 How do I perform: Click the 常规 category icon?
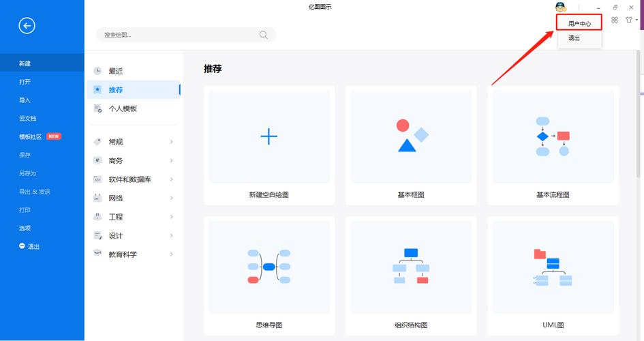(x=97, y=142)
